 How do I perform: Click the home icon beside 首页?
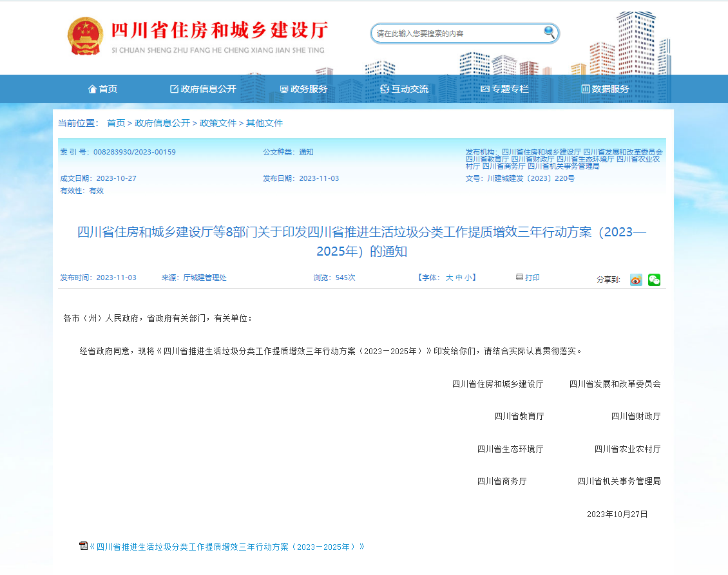click(x=91, y=89)
